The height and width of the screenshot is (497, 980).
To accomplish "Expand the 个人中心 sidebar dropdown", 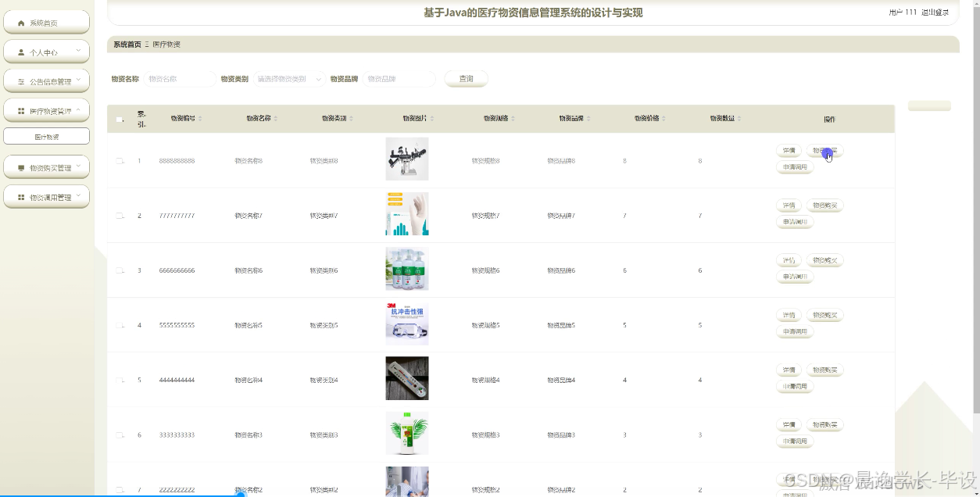I will coord(77,52).
